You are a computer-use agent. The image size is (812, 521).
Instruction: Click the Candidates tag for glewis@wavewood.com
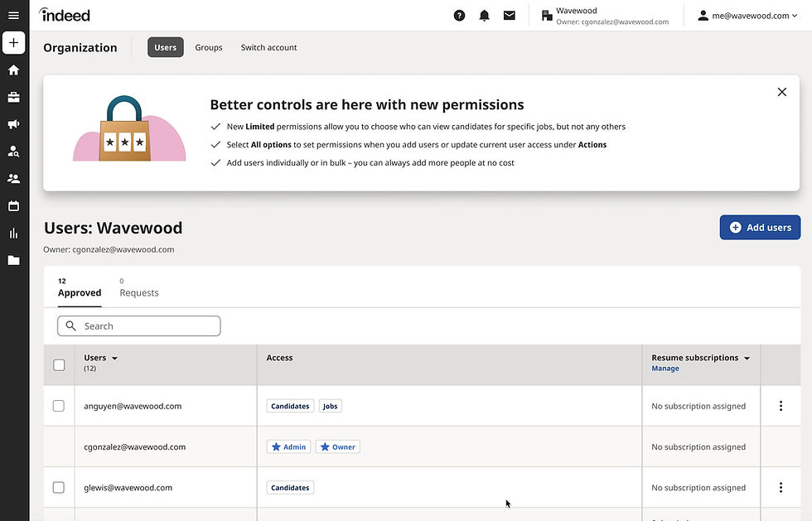(x=290, y=487)
